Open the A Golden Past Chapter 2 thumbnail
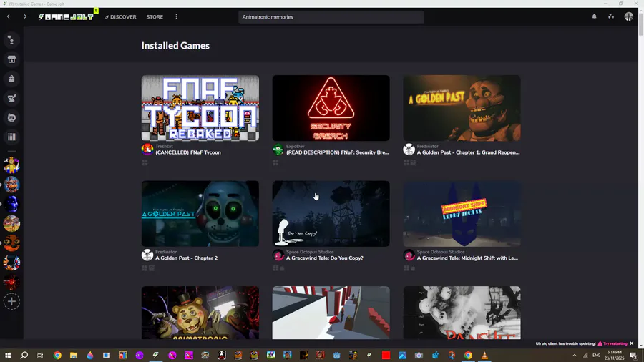This screenshot has width=644, height=362. point(200,213)
